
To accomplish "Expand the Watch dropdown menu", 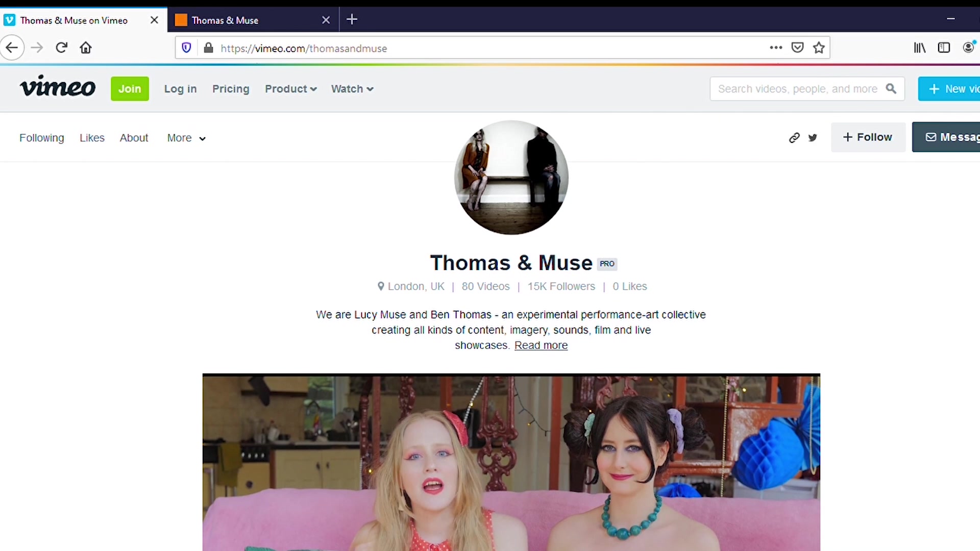I will [x=352, y=89].
